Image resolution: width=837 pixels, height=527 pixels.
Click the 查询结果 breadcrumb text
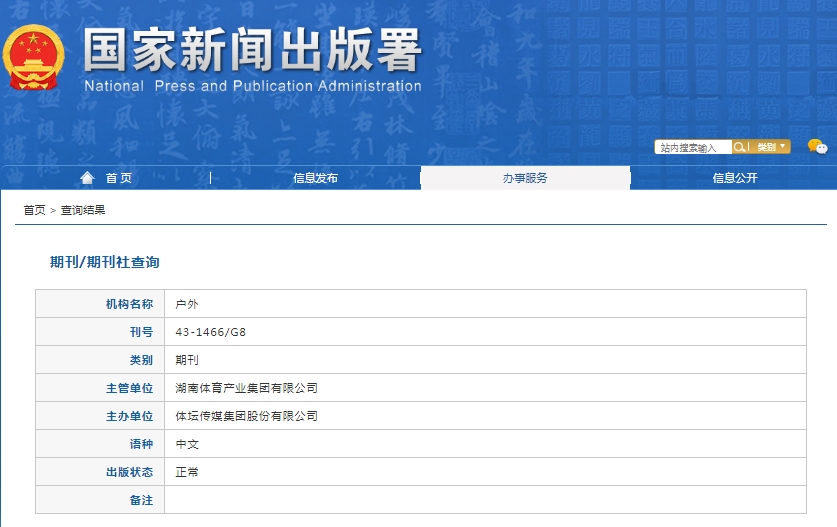click(83, 210)
